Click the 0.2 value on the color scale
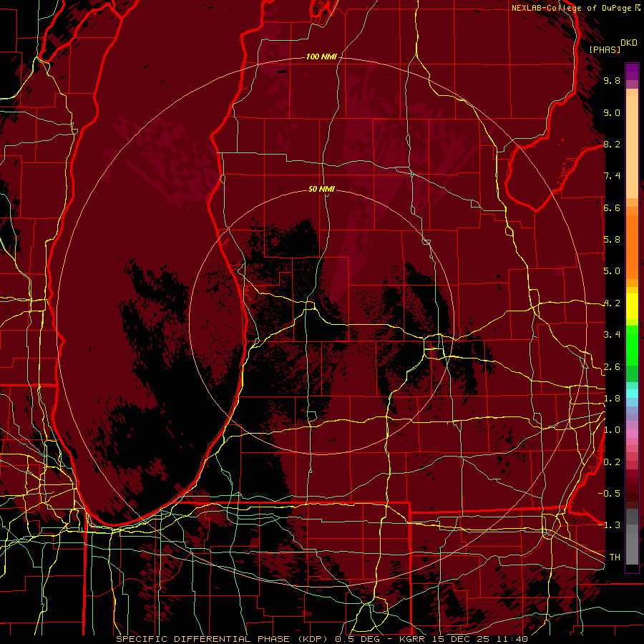 [612, 462]
